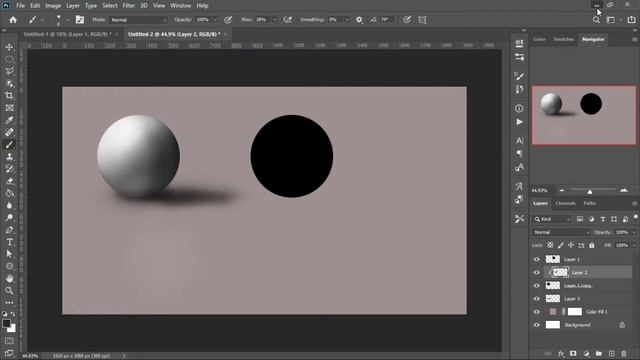Switch to the Swatches tab
This screenshot has width=640, height=360.
click(x=564, y=39)
